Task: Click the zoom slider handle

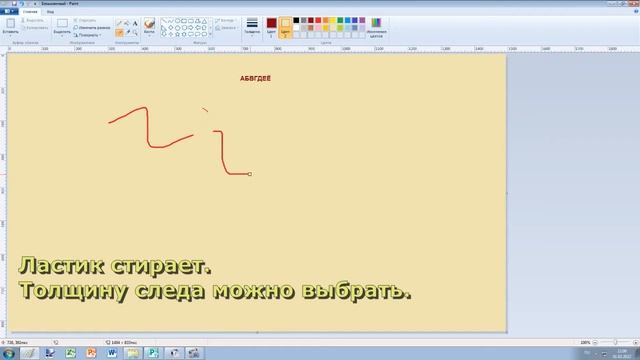Action: 615,342
